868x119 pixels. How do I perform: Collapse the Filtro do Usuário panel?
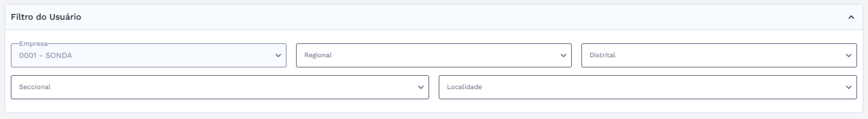coord(851,17)
